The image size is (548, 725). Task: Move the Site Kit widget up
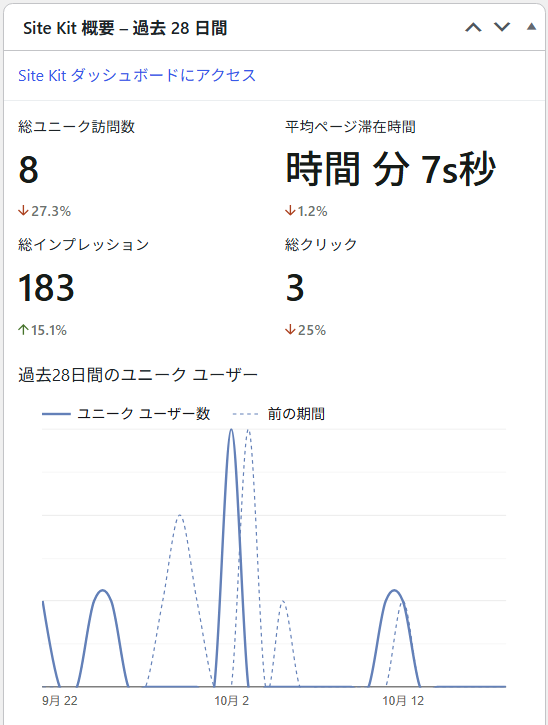pyautogui.click(x=473, y=27)
